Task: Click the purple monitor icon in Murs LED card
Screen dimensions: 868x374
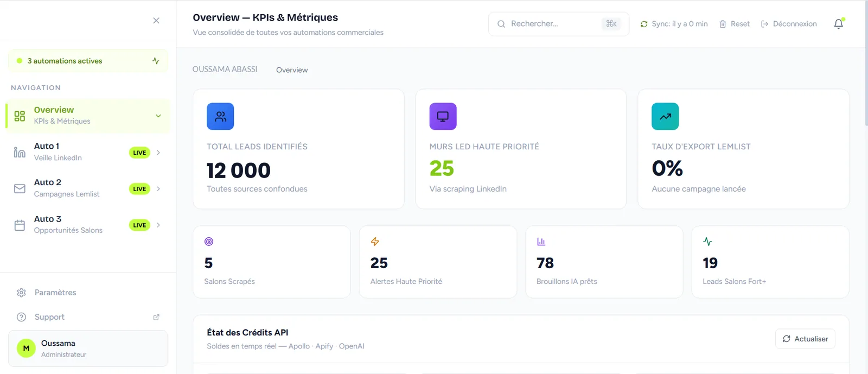Action: pos(443,116)
